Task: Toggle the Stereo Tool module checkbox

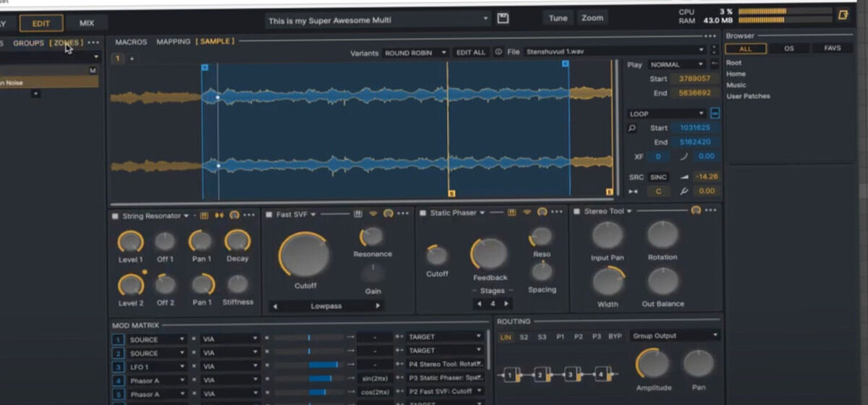Action: point(576,212)
